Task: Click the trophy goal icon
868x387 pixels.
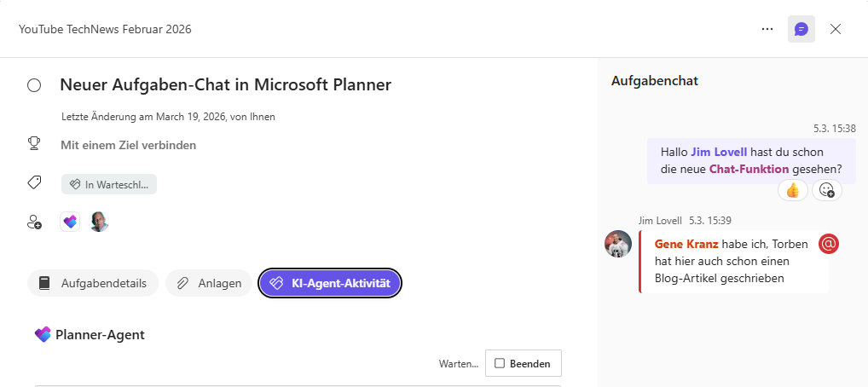Action: 34,144
